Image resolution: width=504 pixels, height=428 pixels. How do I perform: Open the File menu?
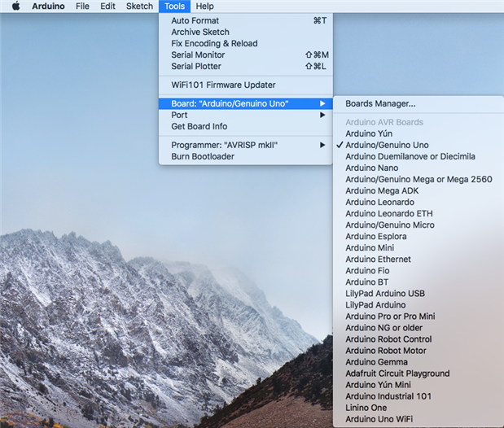(x=82, y=7)
